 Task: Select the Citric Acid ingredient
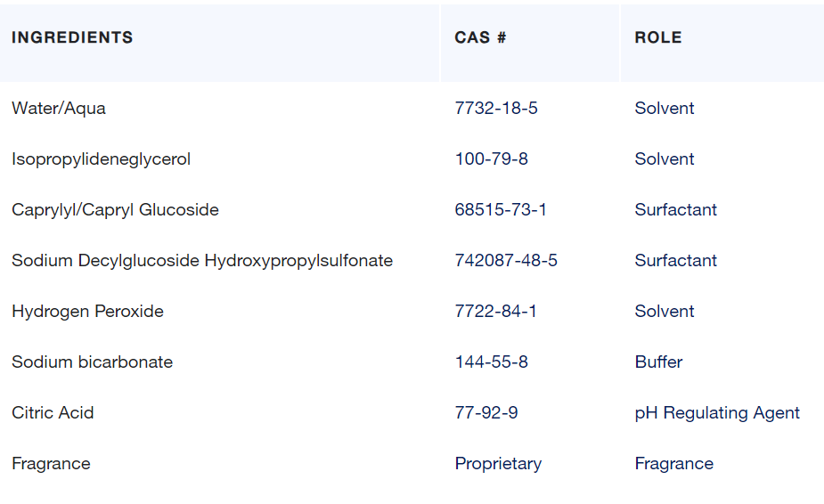coord(53,413)
